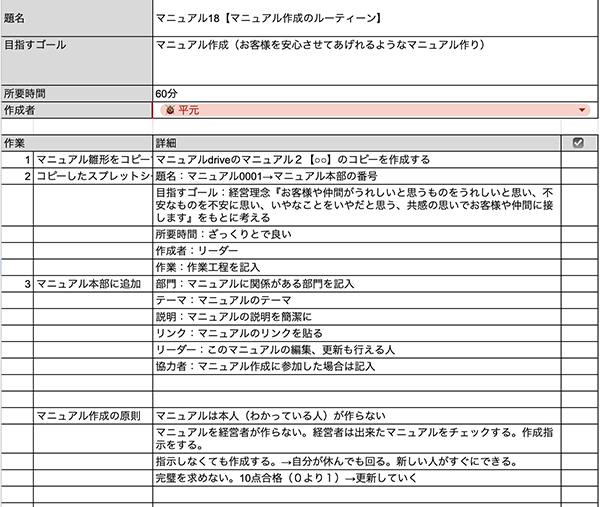600x507 pixels.
Task: Select the cell beginning 目指すゴール:経営理念
Action: (x=357, y=205)
